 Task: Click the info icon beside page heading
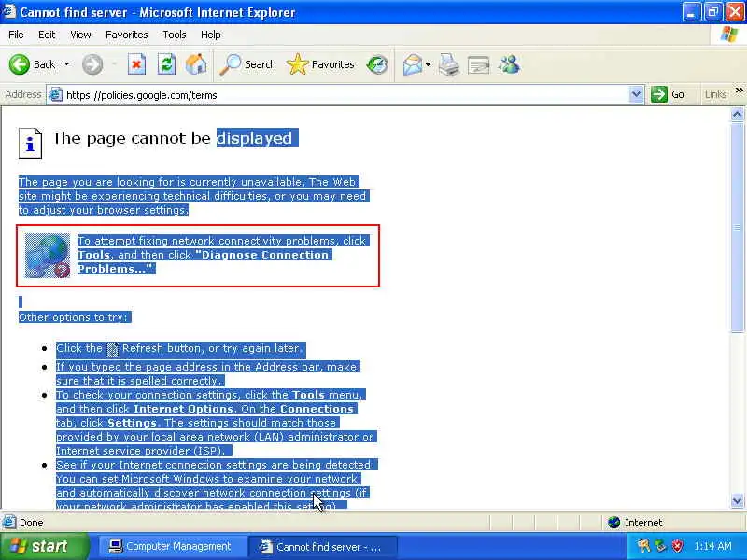click(x=30, y=143)
